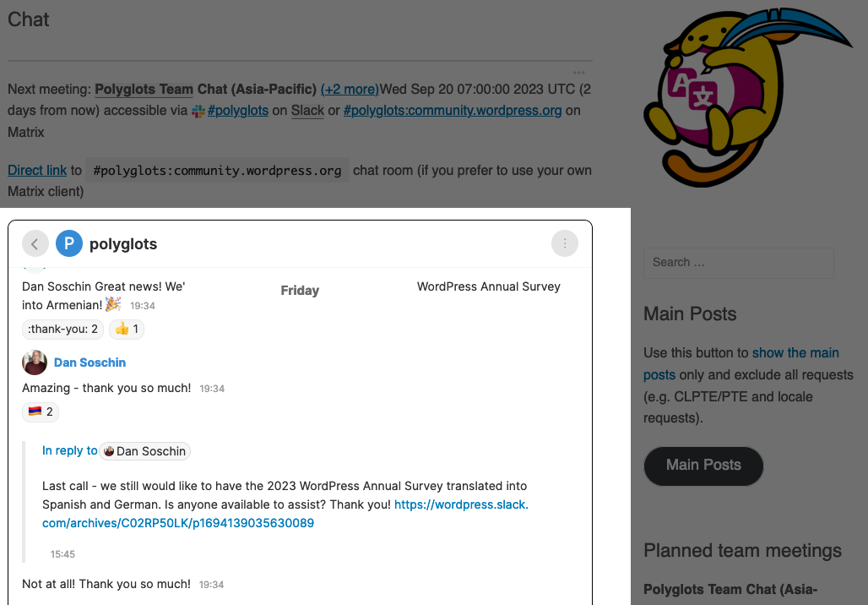Toggle the thumbs-up reaction
Image resolution: width=868 pixels, height=605 pixels.
pos(126,329)
